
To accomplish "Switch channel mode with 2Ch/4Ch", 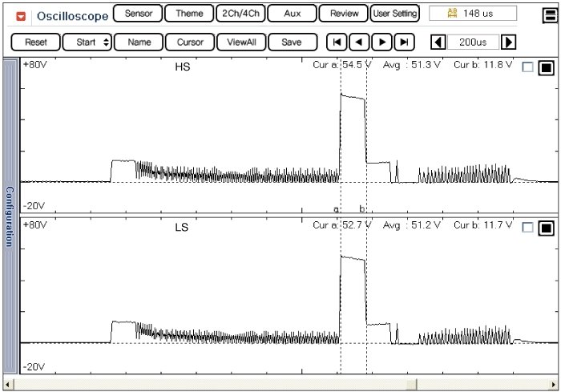I will (x=240, y=14).
